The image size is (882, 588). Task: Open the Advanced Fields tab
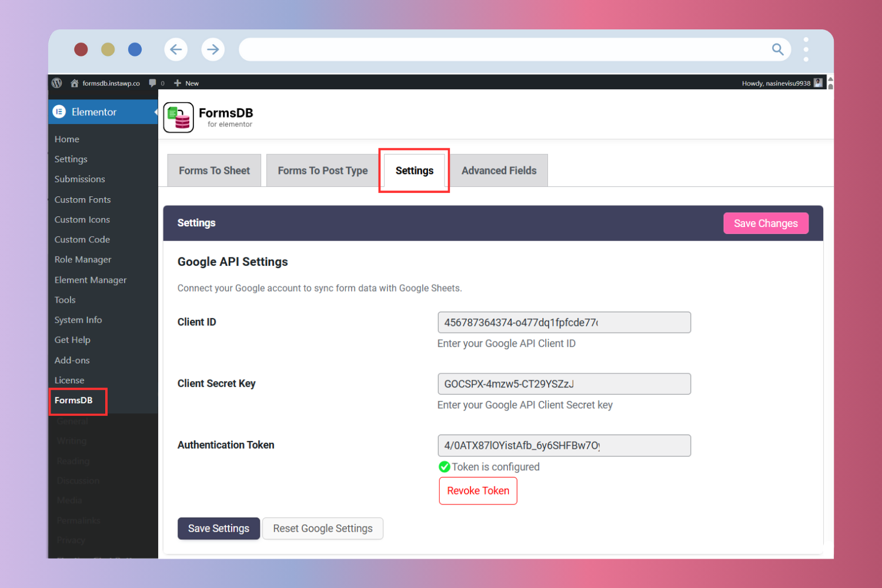coord(499,171)
